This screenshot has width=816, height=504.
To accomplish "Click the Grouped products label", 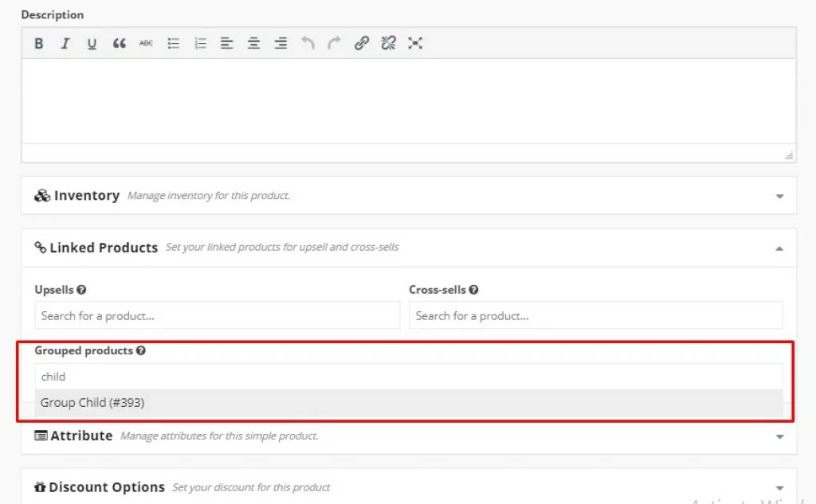I will [x=84, y=350].
